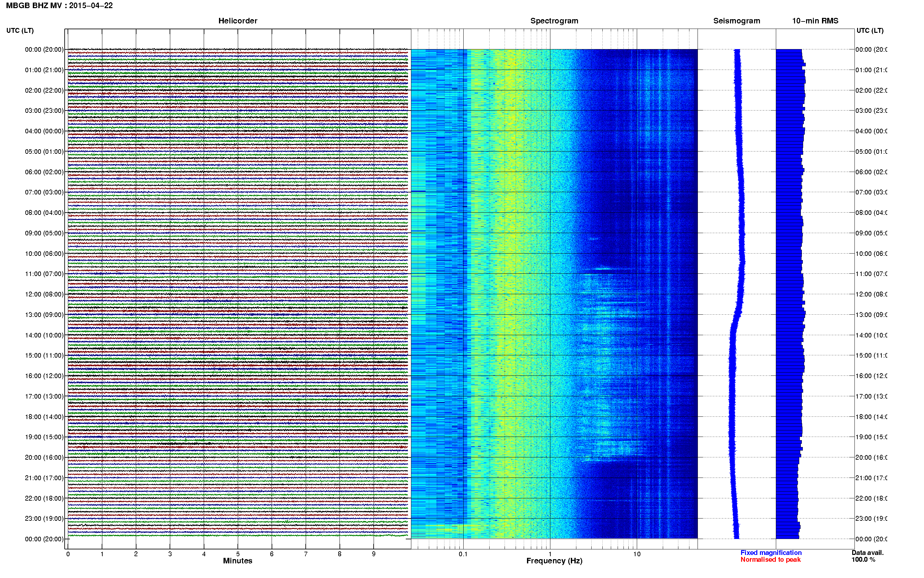Click the minute tick label 5
Viewport: 924px width, 578px height.
click(237, 554)
